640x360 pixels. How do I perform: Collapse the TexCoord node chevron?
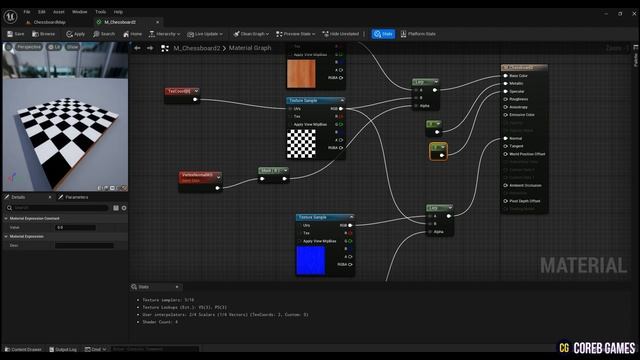[196, 91]
